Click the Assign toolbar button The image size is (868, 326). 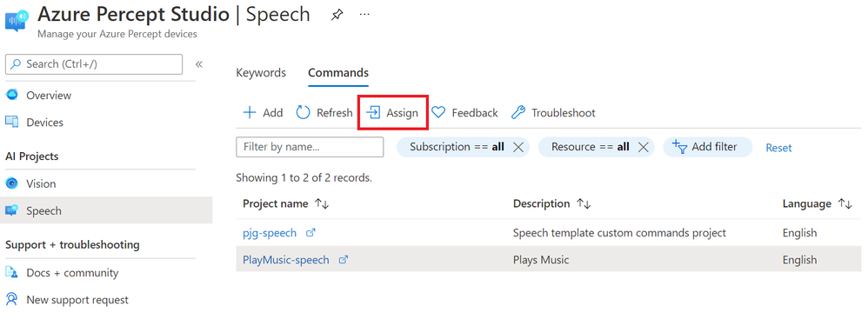click(392, 113)
